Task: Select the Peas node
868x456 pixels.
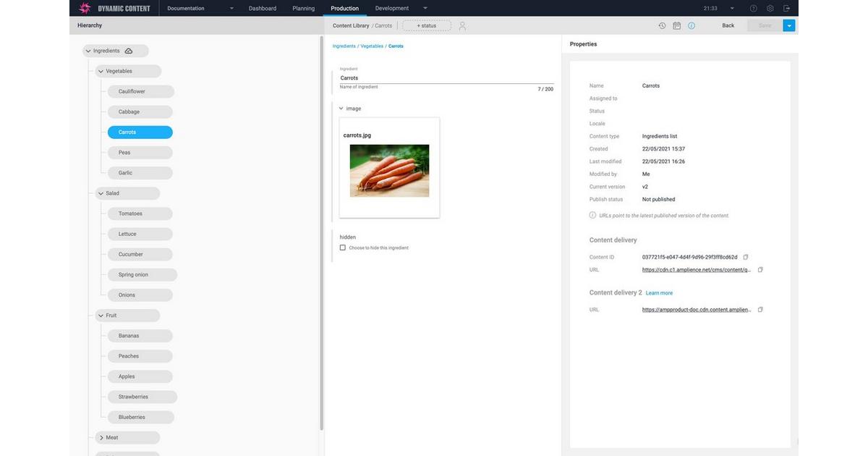Action: (x=140, y=153)
